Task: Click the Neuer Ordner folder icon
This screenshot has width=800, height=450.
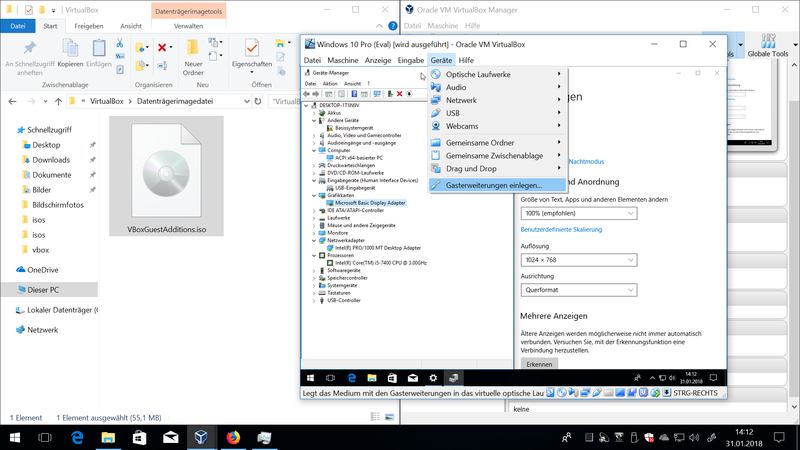Action: tap(193, 48)
